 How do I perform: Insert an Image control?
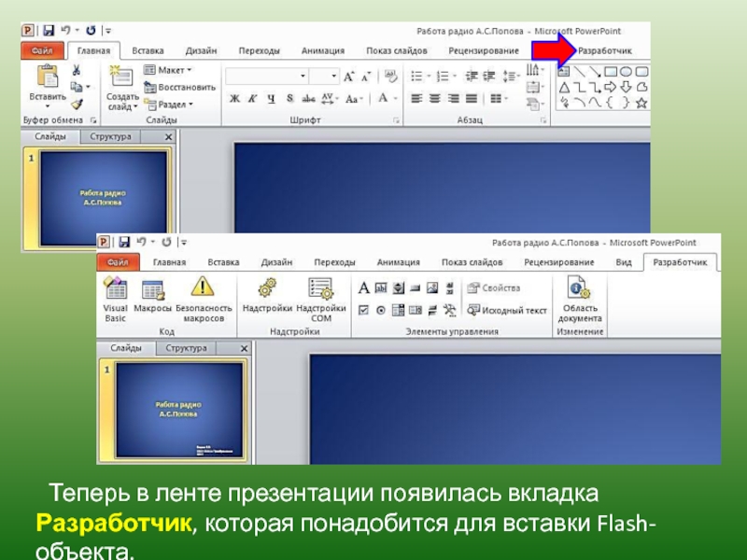coord(432,287)
